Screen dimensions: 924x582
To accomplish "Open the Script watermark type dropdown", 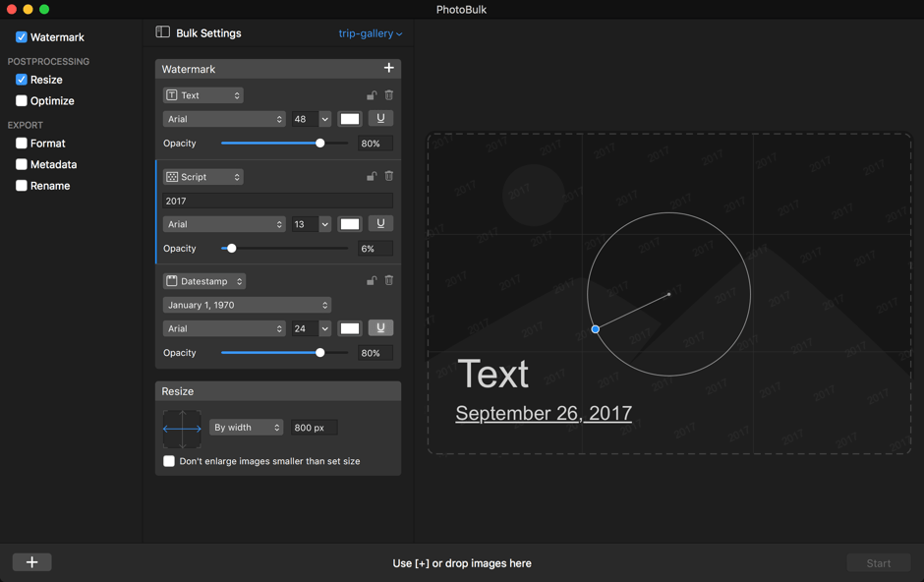I will tap(202, 177).
